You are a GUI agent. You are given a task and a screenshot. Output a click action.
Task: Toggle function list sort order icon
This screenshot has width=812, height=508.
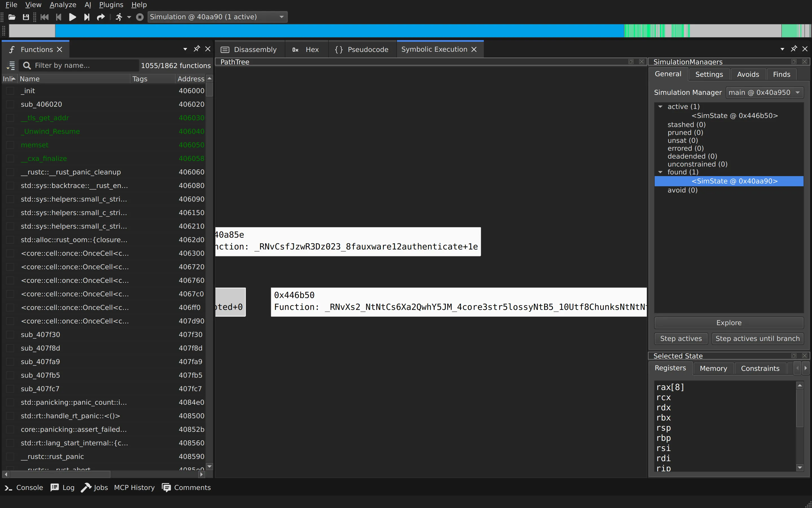click(x=11, y=65)
